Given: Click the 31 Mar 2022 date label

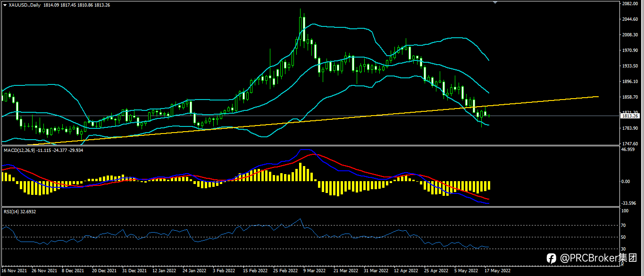Looking at the screenshot, I should [x=376, y=271].
